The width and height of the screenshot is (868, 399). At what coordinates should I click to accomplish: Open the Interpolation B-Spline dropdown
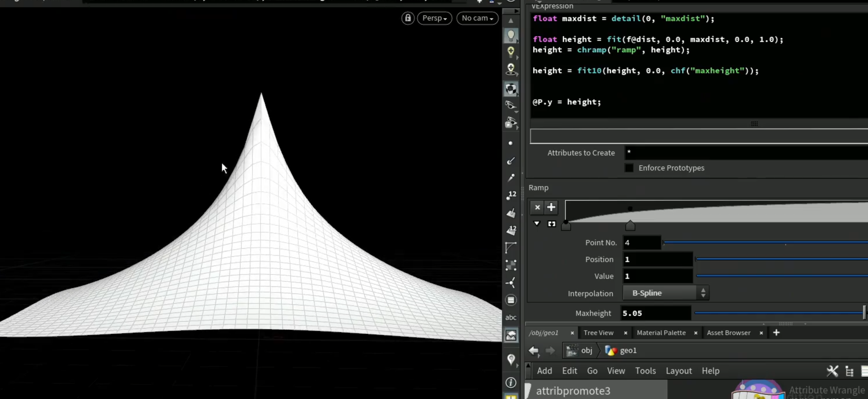(x=665, y=293)
